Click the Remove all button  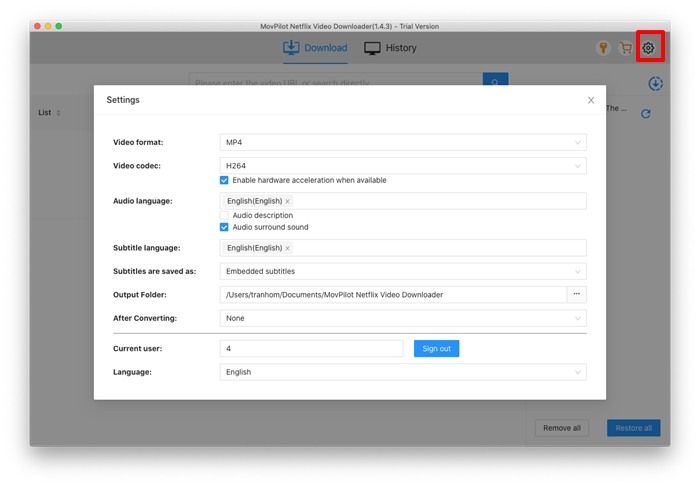[562, 428]
